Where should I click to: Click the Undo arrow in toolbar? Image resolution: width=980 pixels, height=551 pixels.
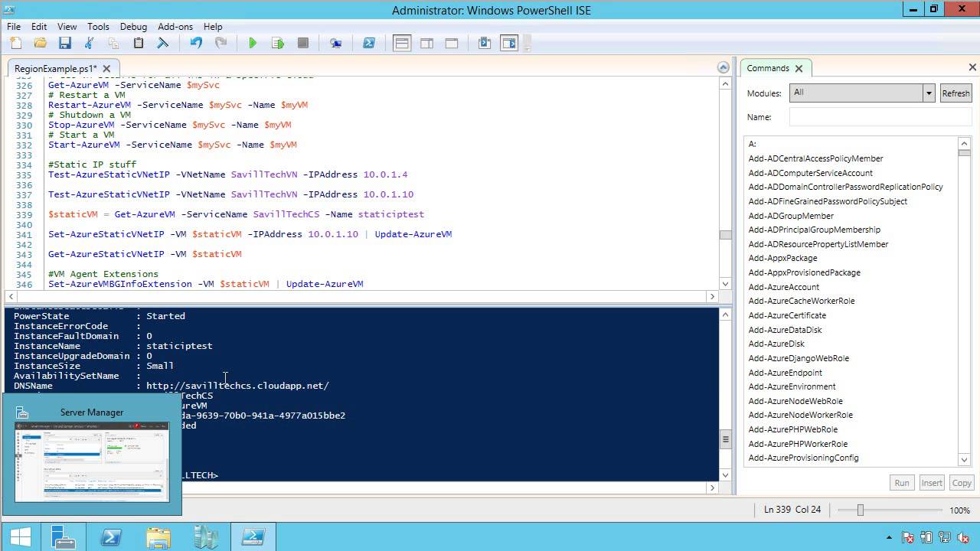click(196, 44)
